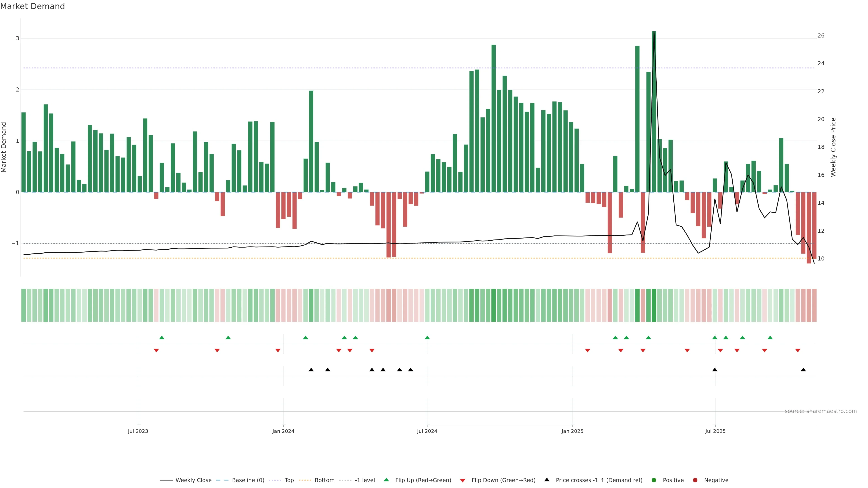Click the Market Demand chart title
This screenshot has width=868, height=488.
point(32,6)
